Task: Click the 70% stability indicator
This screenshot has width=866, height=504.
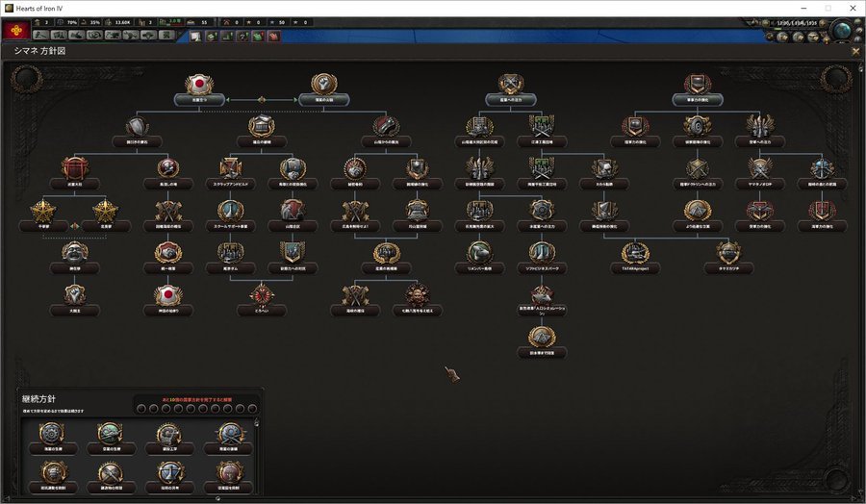Action: tap(68, 23)
